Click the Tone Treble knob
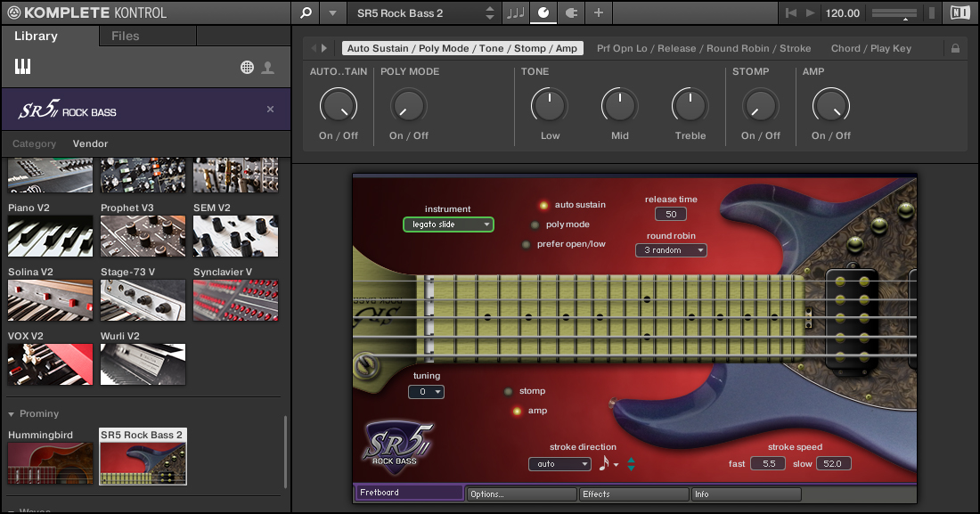The width and height of the screenshot is (980, 514). click(x=690, y=106)
